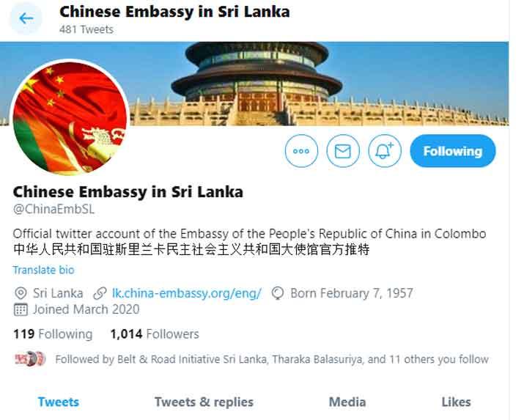Go back using the arrow icon

[26, 18]
